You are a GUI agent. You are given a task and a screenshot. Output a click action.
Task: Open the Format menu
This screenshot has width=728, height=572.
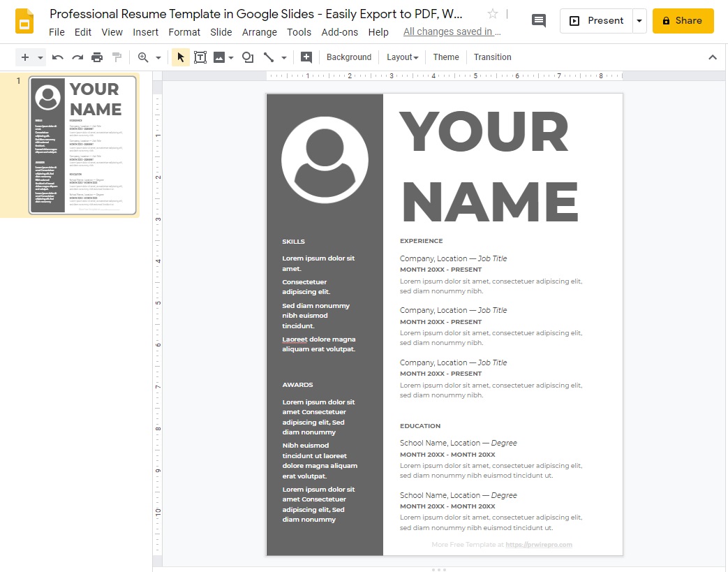pos(184,32)
